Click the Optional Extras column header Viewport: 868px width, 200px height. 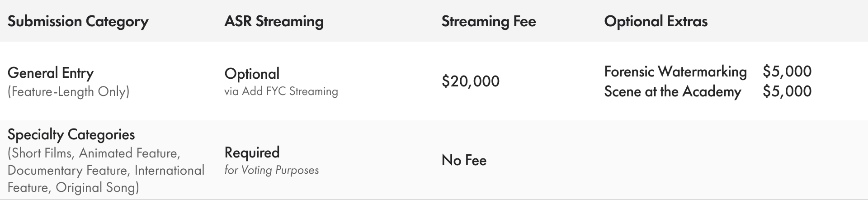(656, 21)
